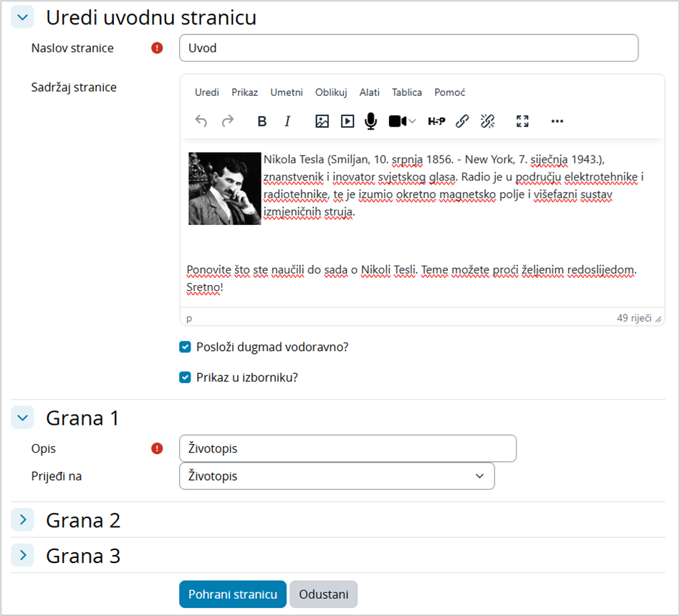The height and width of the screenshot is (616, 680).
Task: Uncheck 'Posloži dugmad vodoravno?' checkbox
Action: [185, 347]
